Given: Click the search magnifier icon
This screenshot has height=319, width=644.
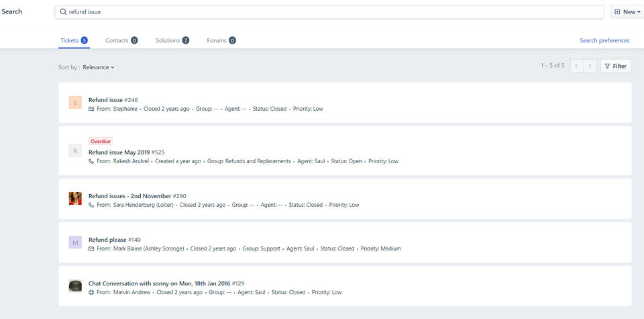Looking at the screenshot, I should click(63, 12).
